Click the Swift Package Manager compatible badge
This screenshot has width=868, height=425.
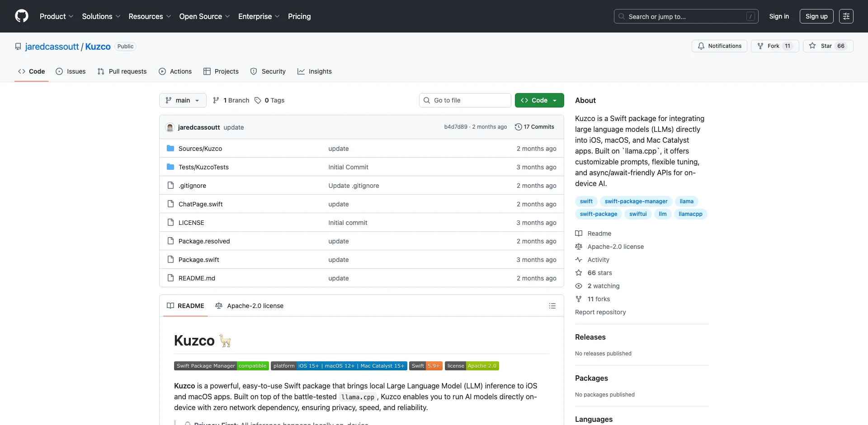coord(221,366)
